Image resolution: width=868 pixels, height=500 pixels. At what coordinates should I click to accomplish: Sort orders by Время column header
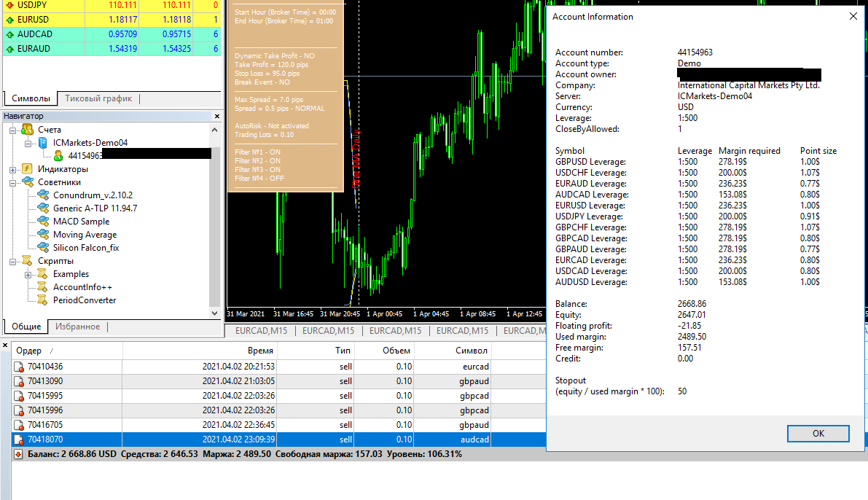point(200,351)
